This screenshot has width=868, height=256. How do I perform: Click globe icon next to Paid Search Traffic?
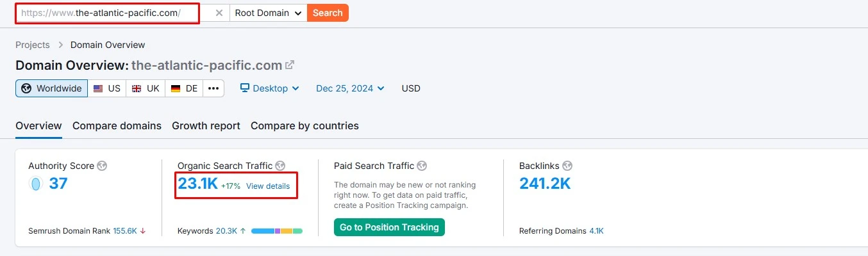point(422,166)
